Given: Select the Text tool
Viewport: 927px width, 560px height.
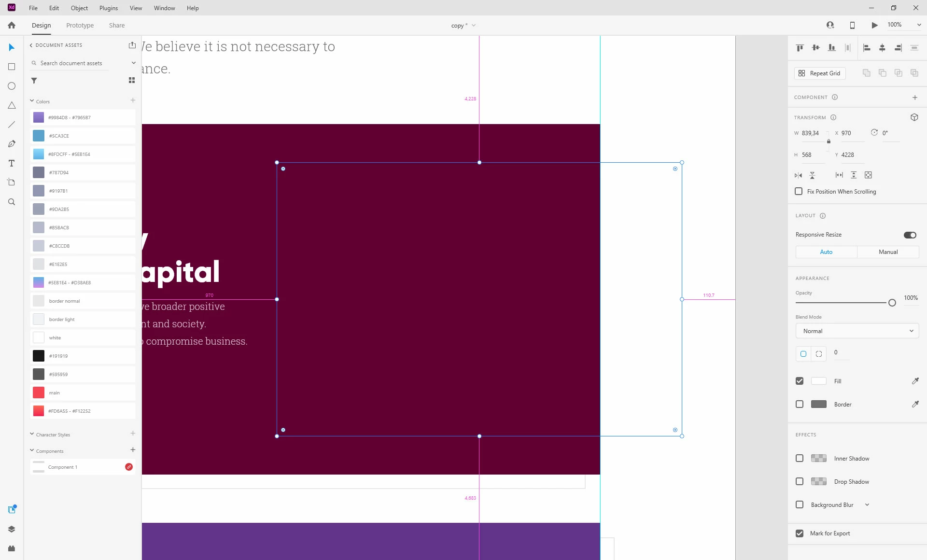Looking at the screenshot, I should pos(12,163).
